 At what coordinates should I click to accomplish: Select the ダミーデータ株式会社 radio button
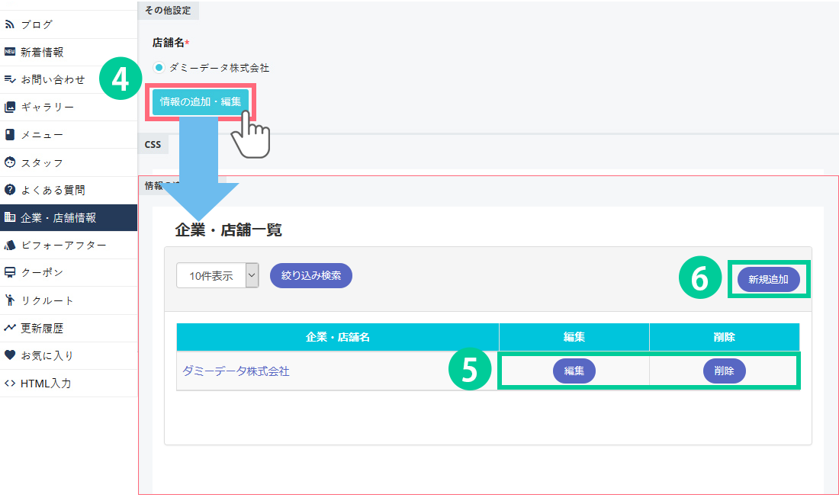coord(159,68)
